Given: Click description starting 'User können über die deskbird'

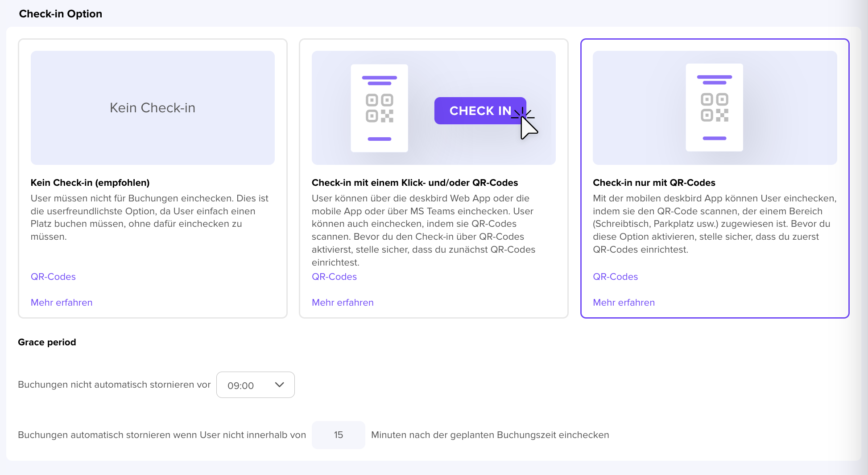Looking at the screenshot, I should (x=424, y=230).
